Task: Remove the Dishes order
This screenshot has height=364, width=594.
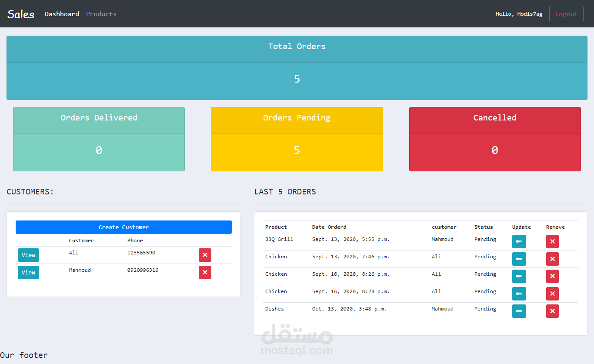Action: click(552, 311)
